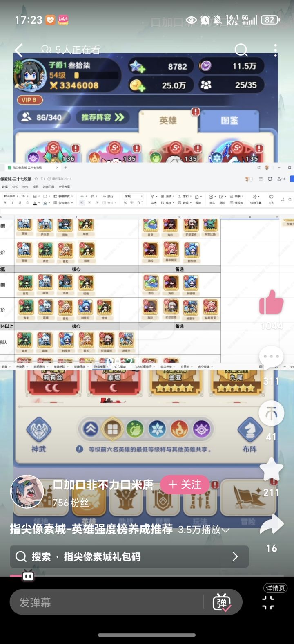Toggle danmaku display with 弹 icon
This screenshot has width=294, height=644.
(x=222, y=602)
